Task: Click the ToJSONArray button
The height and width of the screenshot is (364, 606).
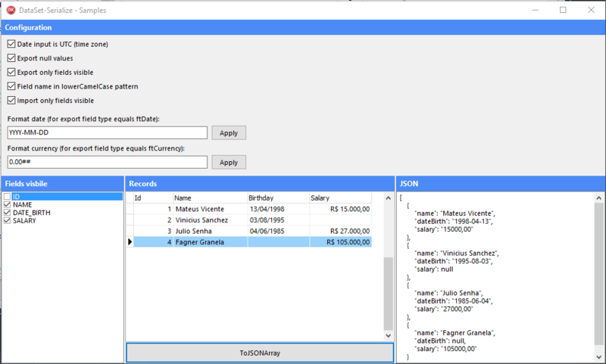Action: point(260,353)
